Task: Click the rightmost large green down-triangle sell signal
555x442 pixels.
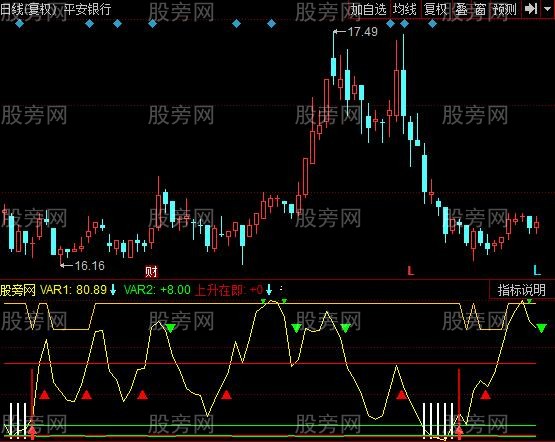Action: point(541,328)
